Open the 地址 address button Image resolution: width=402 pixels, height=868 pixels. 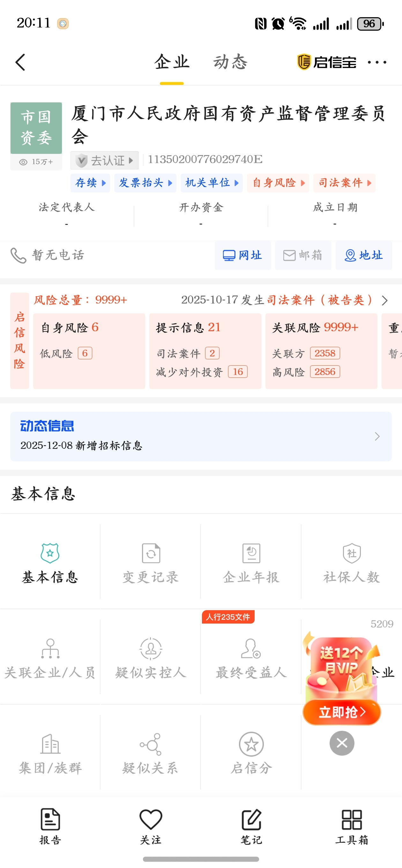coord(364,255)
